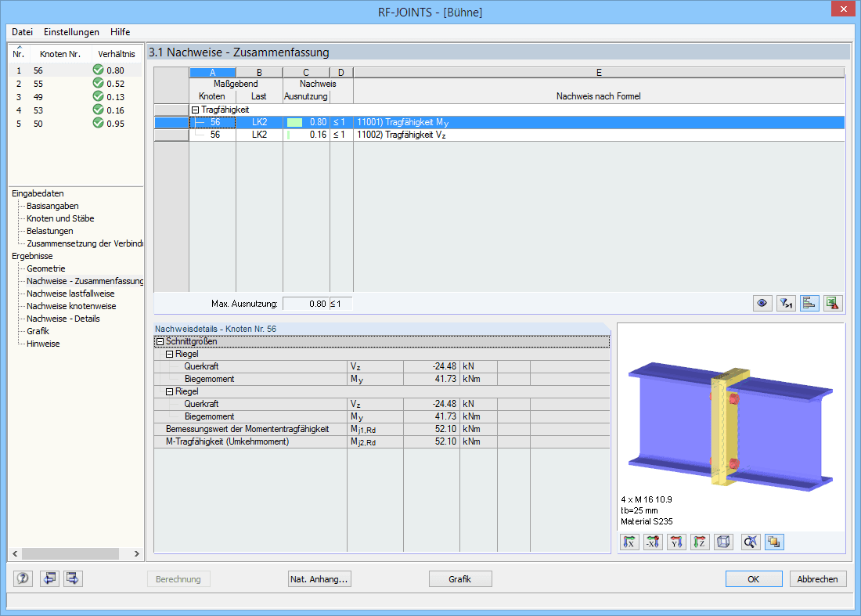Filter rows with ratio greater than 1
861x616 pixels.
click(x=786, y=303)
